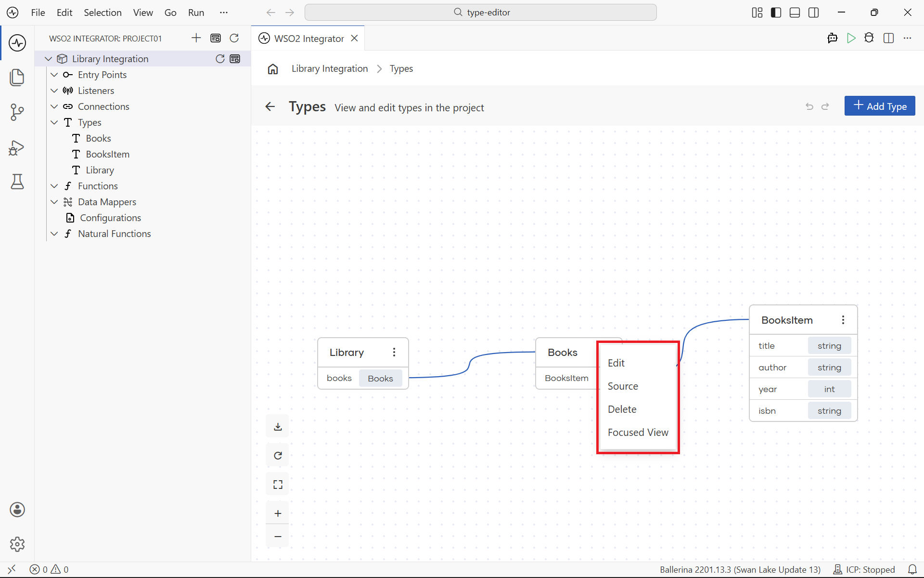
Task: Choose Source in the context menu
Action: click(x=638, y=386)
